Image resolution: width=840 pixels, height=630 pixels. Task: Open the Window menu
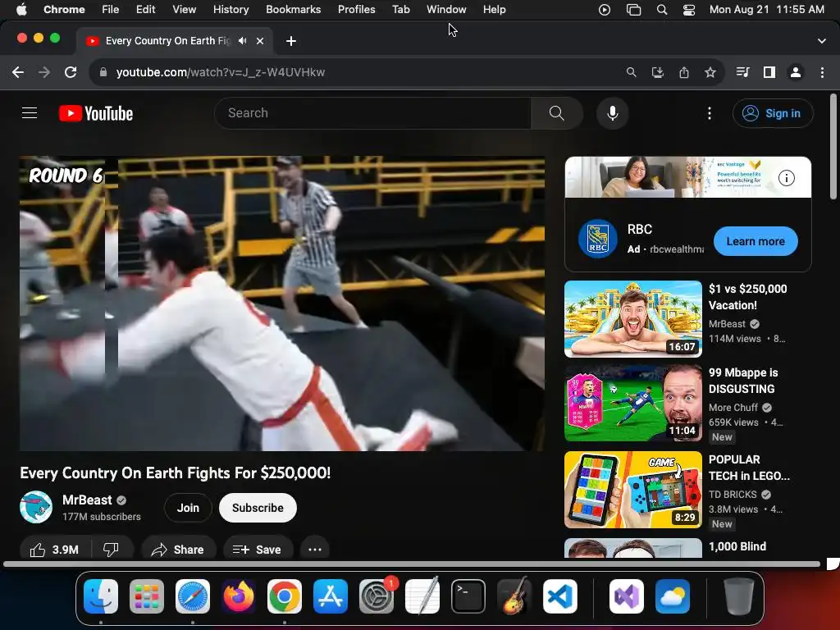click(446, 9)
